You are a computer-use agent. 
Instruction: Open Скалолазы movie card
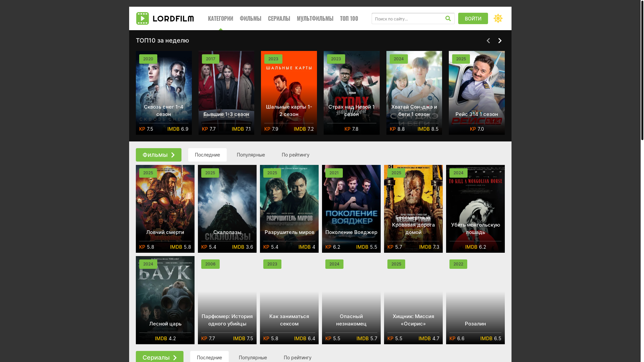point(227,208)
